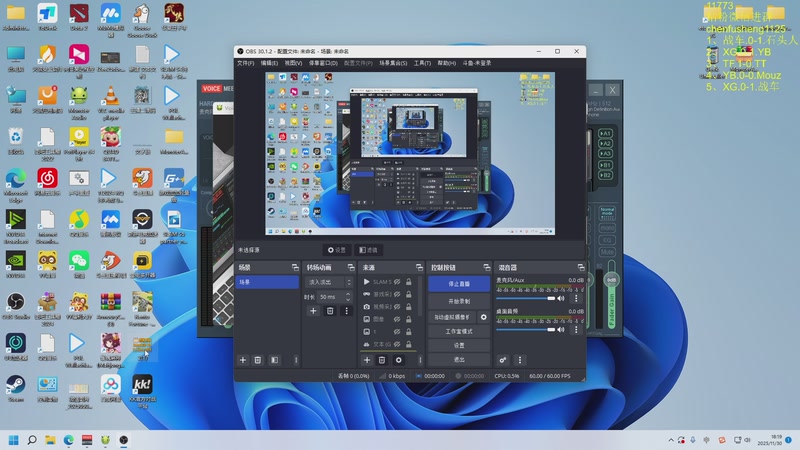800x450 pixels.
Task: Increase transition duration with up arrow
Action: click(x=348, y=294)
